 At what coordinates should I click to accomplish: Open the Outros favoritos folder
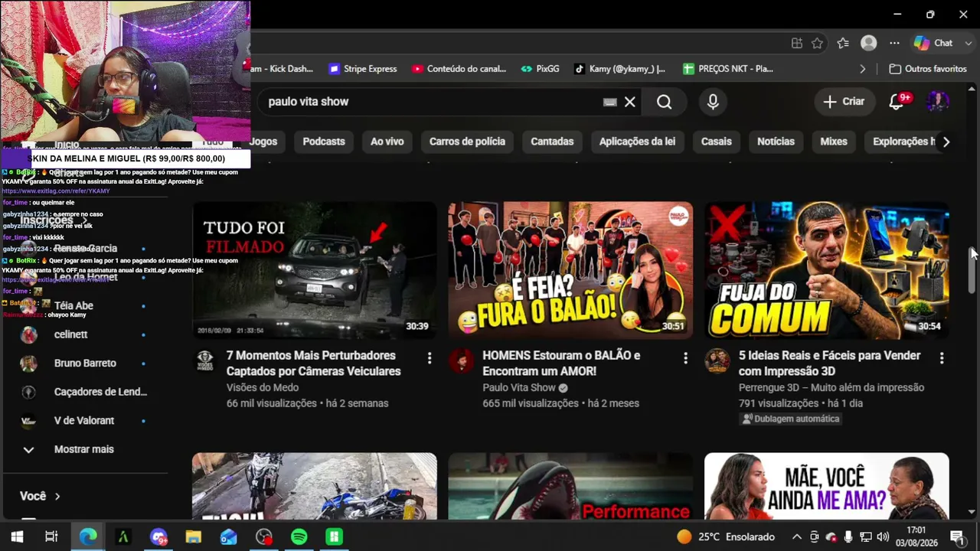(928, 69)
